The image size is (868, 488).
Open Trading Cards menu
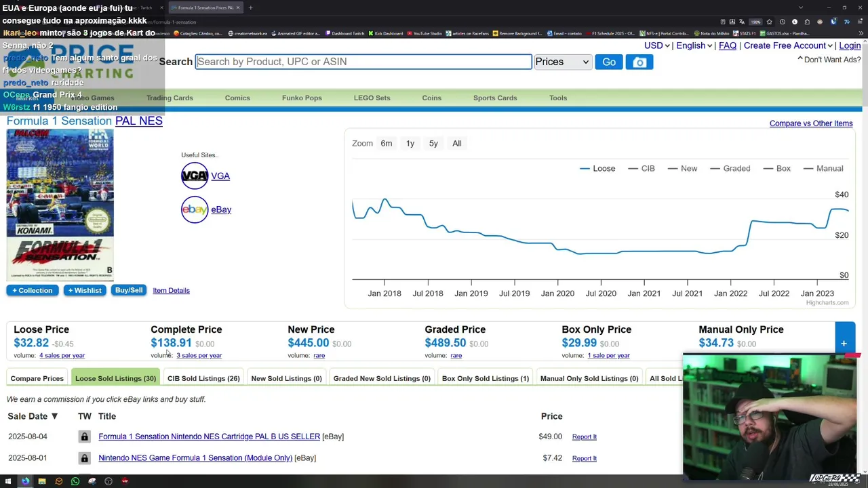(x=170, y=98)
